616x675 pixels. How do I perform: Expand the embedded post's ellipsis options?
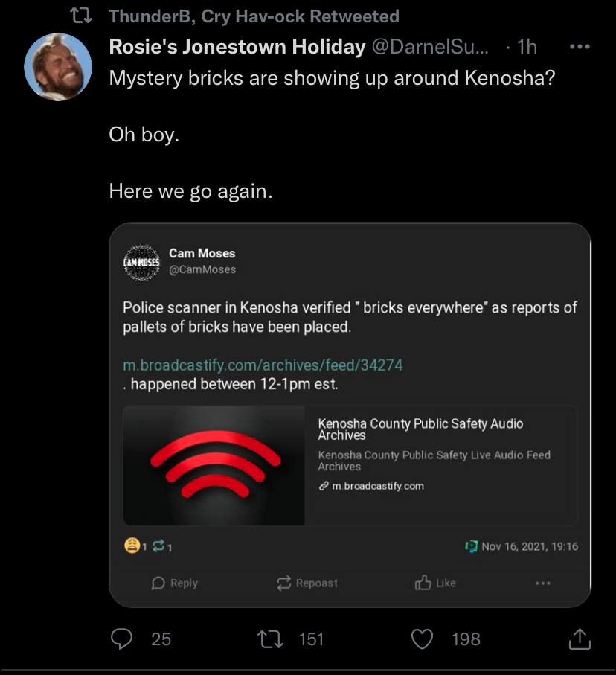[542, 583]
